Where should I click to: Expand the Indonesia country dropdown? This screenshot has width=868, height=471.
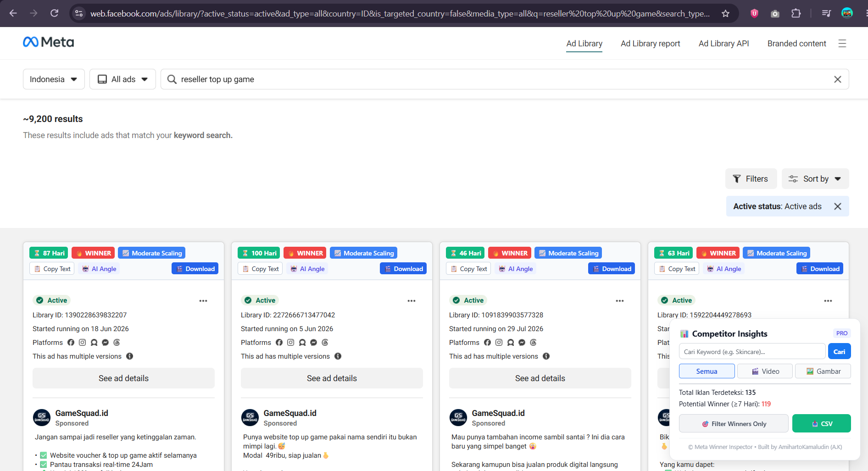54,79
